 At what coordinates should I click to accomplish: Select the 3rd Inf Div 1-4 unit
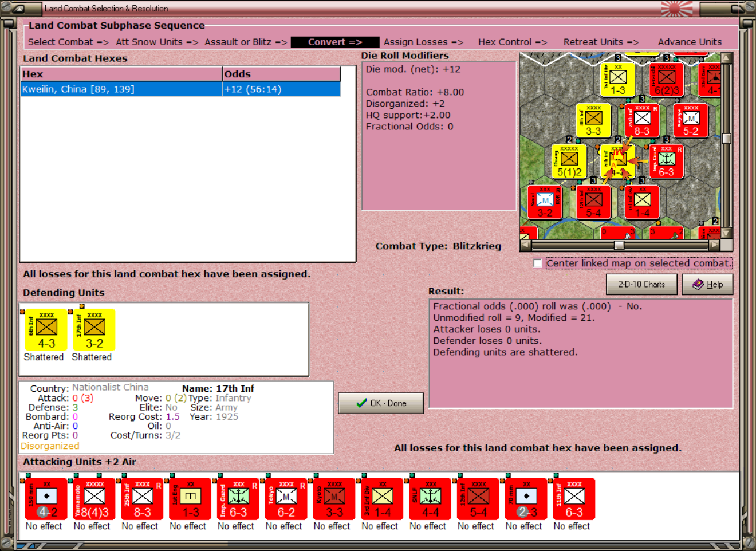(383, 499)
